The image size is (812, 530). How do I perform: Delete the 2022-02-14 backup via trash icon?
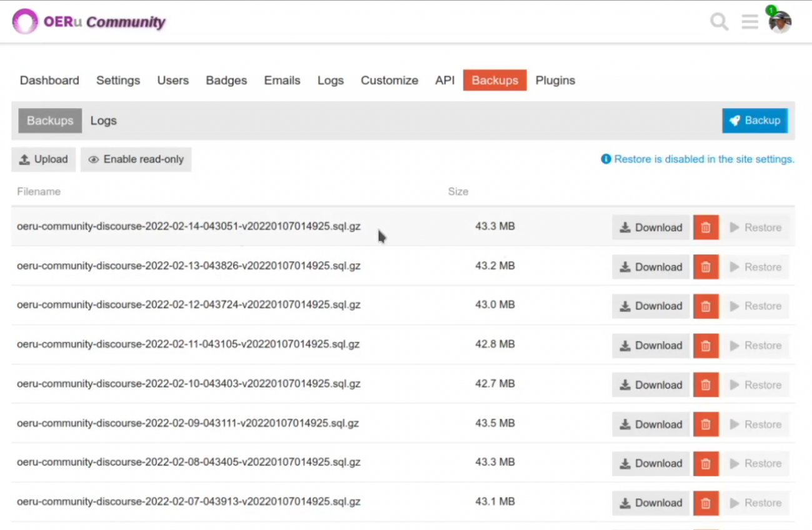706,227
